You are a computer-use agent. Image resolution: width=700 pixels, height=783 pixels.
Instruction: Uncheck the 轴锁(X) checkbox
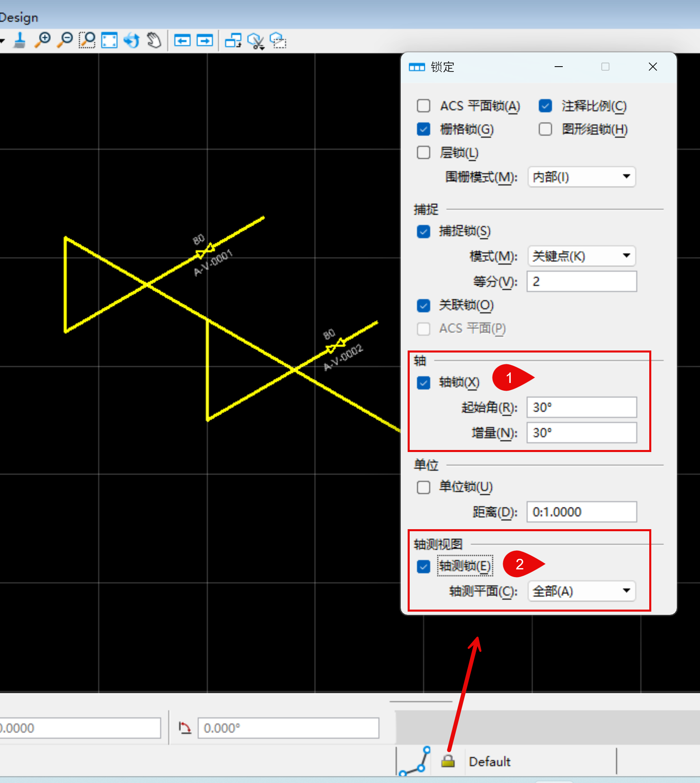coord(423,383)
